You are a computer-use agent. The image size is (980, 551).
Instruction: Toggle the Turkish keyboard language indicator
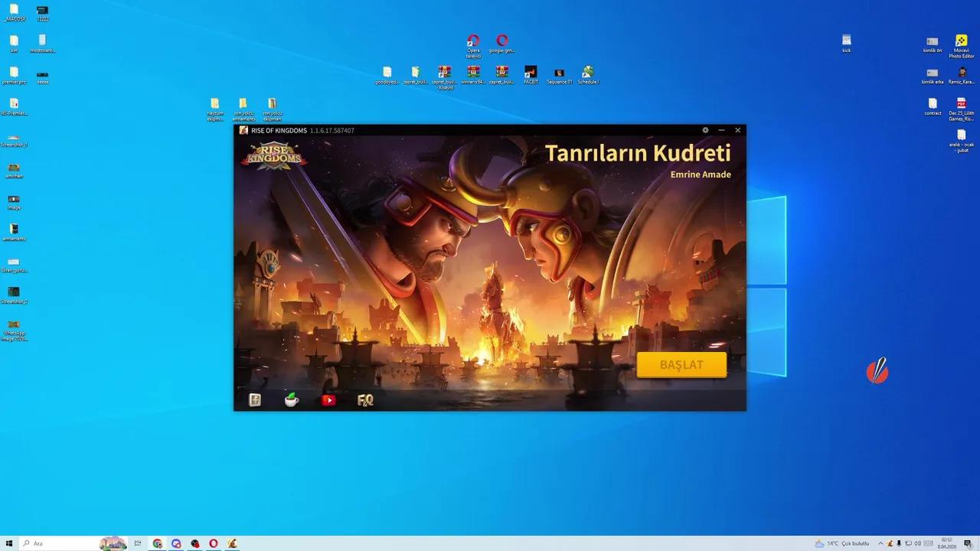pyautogui.click(x=927, y=543)
